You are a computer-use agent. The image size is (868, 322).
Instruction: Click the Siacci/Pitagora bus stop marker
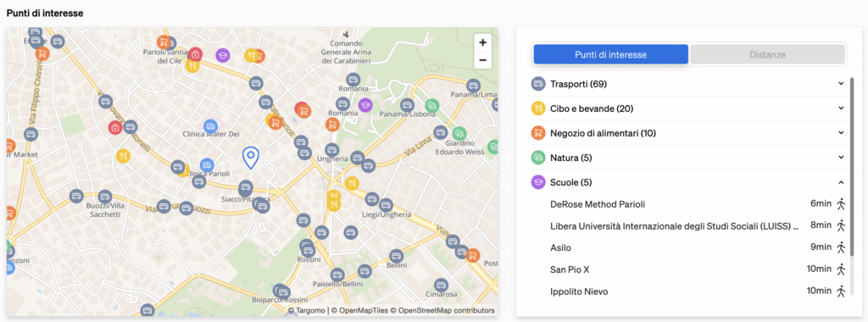(245, 187)
